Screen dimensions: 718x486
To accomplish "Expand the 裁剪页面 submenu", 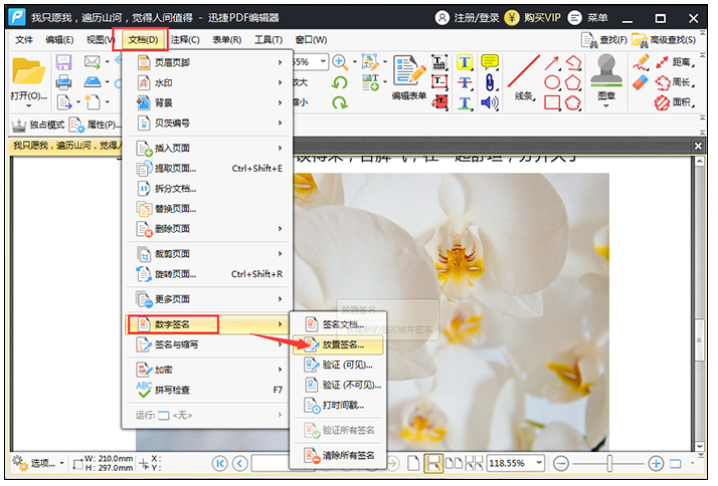I will (x=207, y=254).
